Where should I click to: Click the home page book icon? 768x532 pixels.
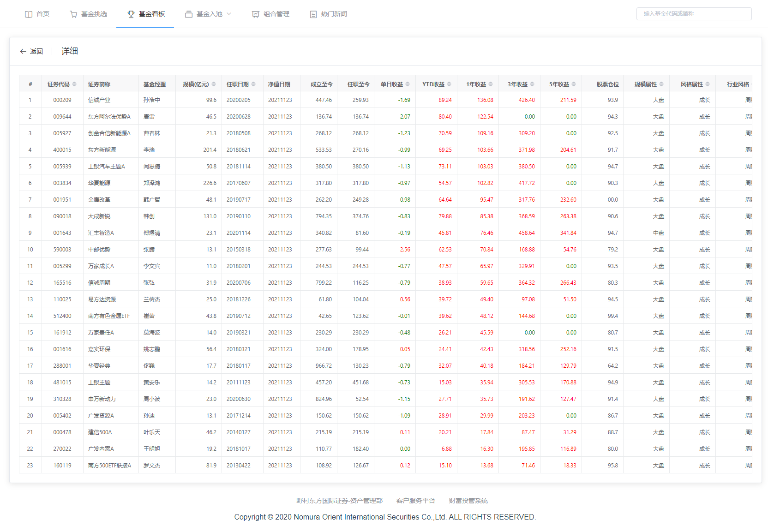pos(29,14)
